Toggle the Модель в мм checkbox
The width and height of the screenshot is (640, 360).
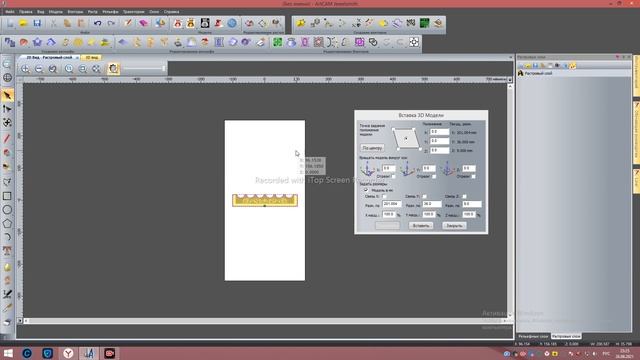366,190
